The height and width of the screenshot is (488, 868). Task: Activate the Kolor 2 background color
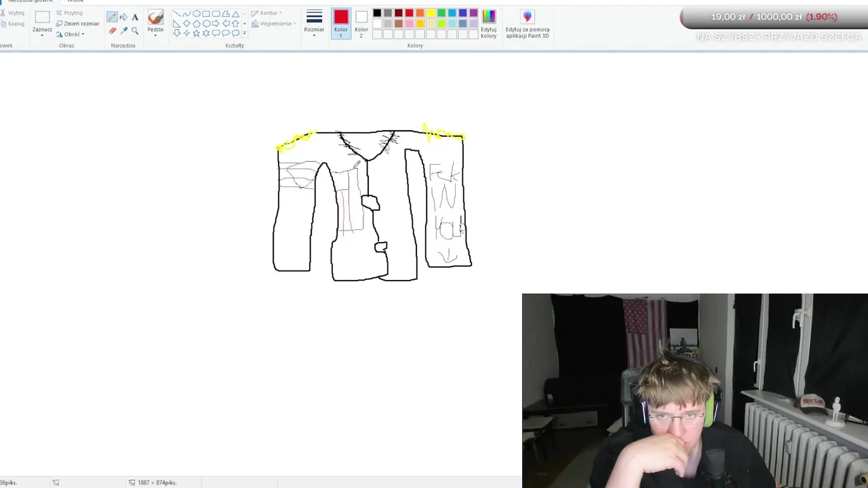click(361, 23)
